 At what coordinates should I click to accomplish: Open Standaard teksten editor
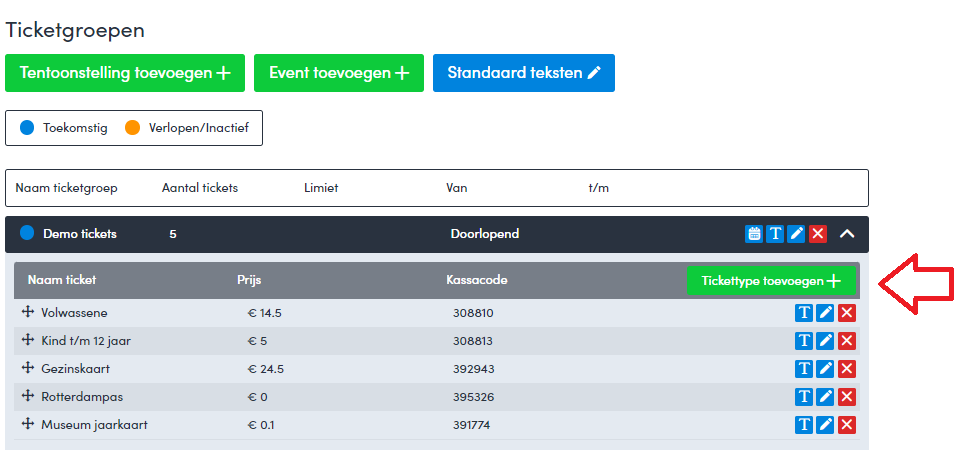[524, 73]
